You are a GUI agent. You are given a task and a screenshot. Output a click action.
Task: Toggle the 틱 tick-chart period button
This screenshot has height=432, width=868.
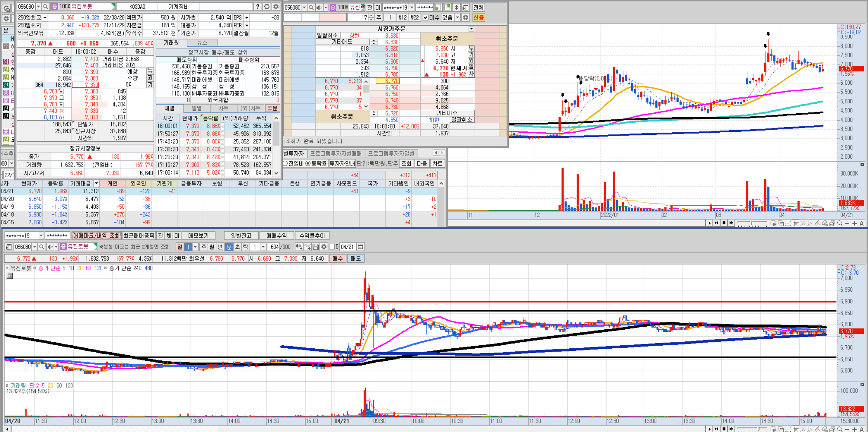pos(245,247)
